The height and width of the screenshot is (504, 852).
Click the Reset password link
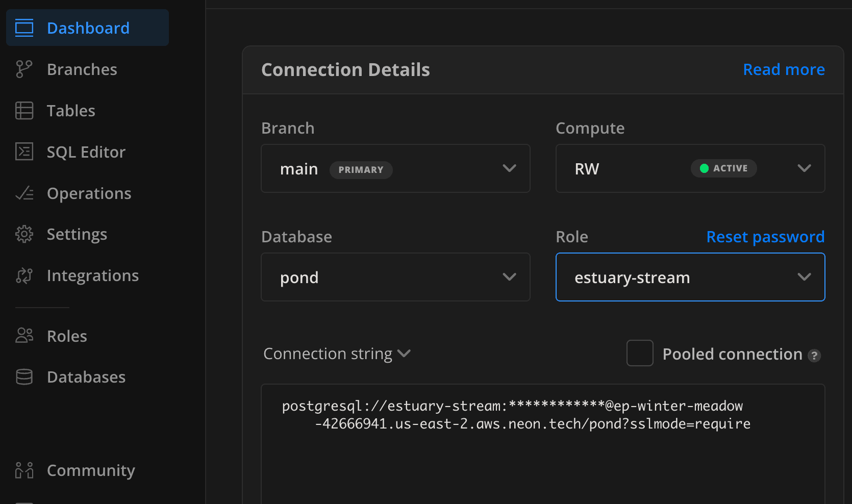(x=765, y=236)
